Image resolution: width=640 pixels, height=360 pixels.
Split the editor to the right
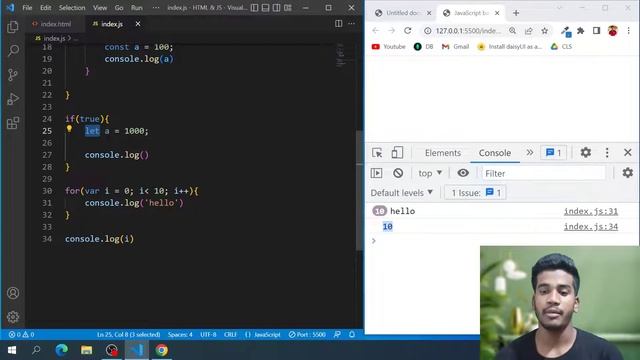pos(338,24)
